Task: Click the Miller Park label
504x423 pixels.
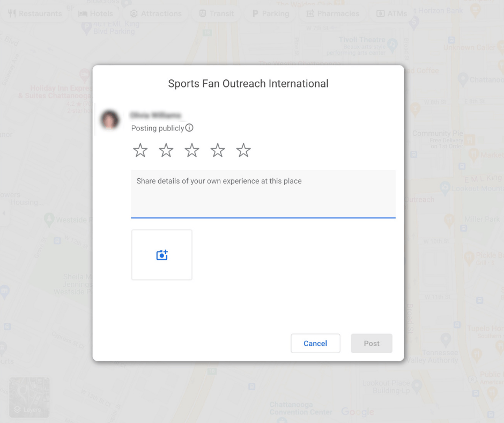Action: point(482,219)
